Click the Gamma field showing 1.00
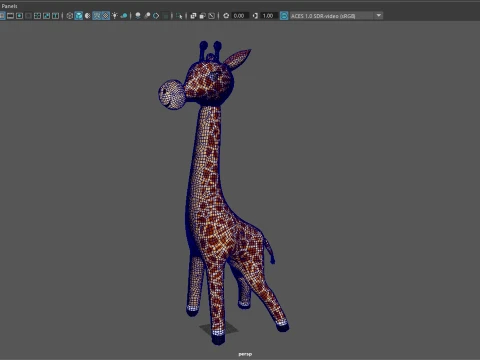The width and height of the screenshot is (480, 360). click(x=269, y=16)
